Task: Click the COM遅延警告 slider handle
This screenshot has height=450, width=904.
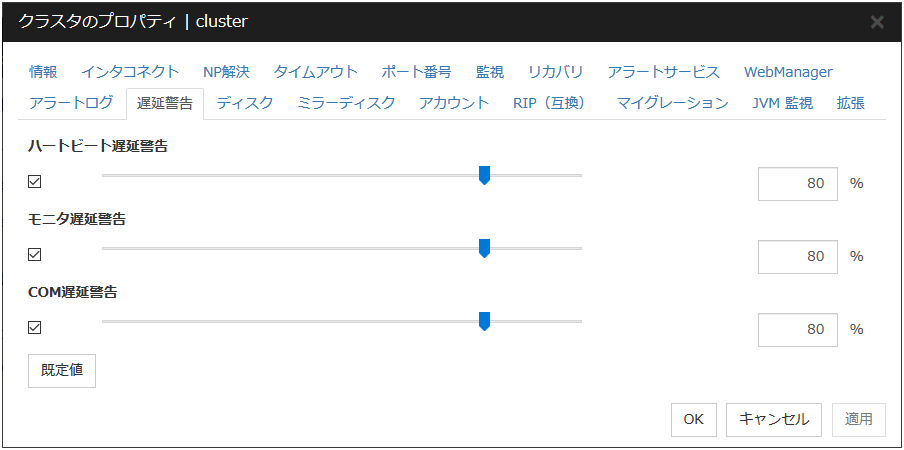Action: (484, 321)
